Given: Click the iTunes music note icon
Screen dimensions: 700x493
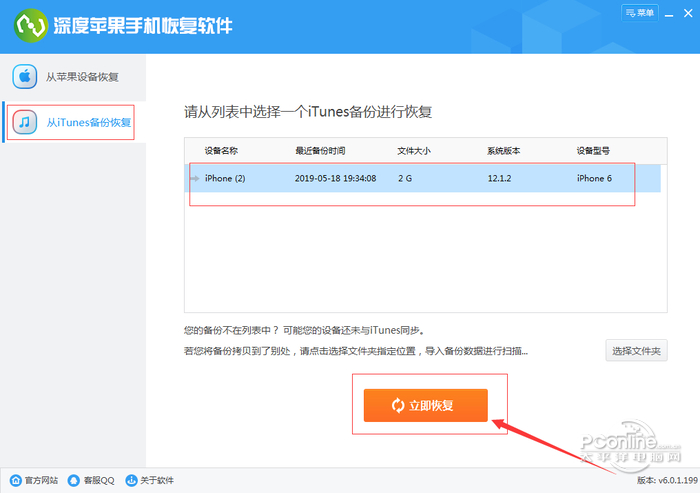Looking at the screenshot, I should point(25,122).
